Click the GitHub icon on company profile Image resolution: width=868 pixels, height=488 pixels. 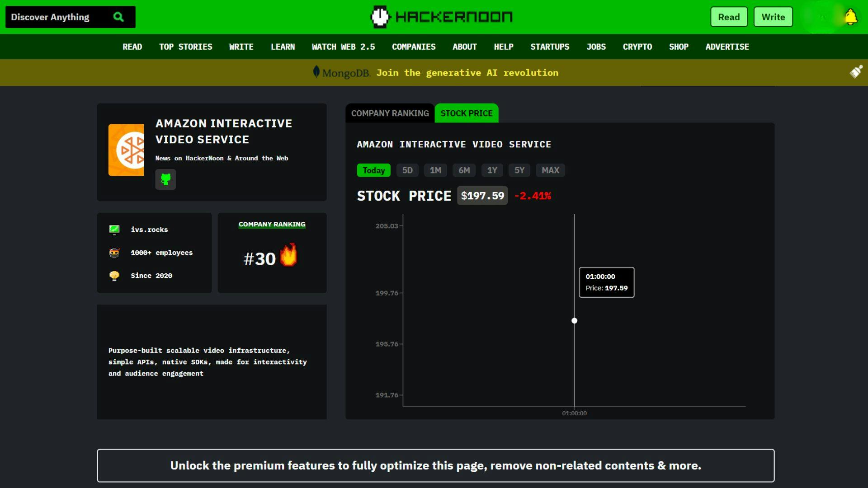point(166,179)
